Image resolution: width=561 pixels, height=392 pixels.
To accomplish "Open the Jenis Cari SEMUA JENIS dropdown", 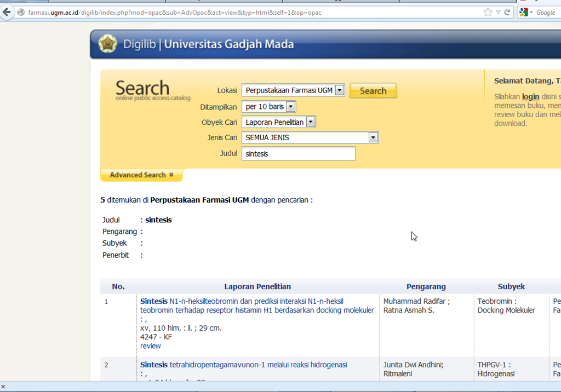I will pos(310,137).
